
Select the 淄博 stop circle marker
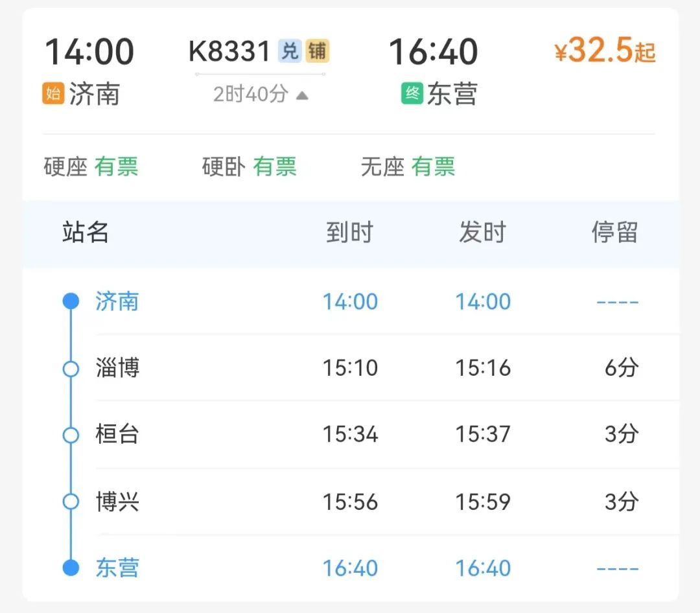tap(71, 369)
